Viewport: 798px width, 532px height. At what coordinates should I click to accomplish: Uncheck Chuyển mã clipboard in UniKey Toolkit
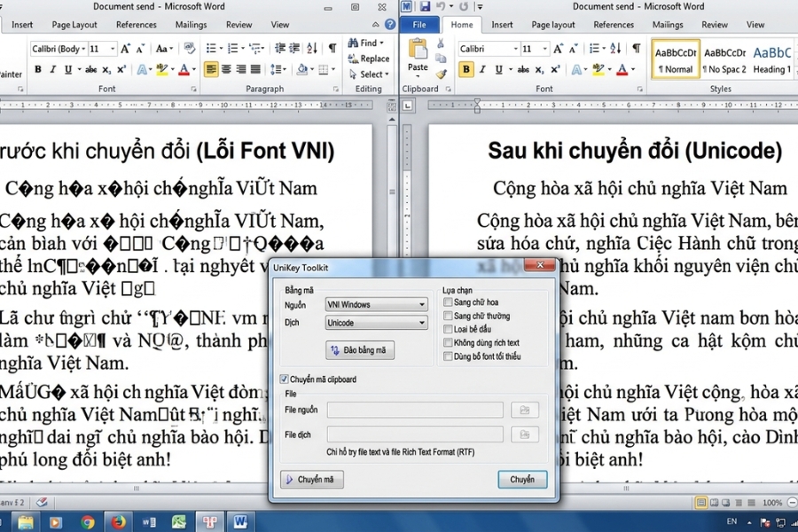click(284, 378)
